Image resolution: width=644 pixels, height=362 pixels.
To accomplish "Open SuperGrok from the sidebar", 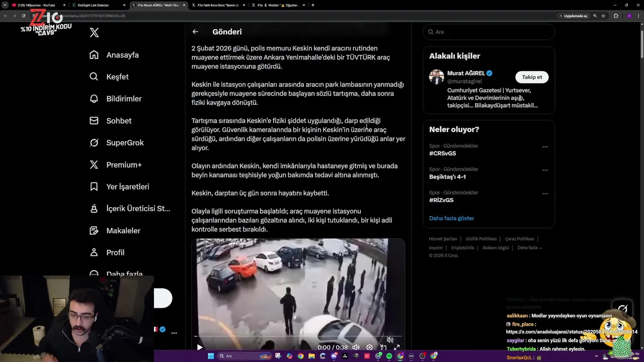I will click(116, 143).
